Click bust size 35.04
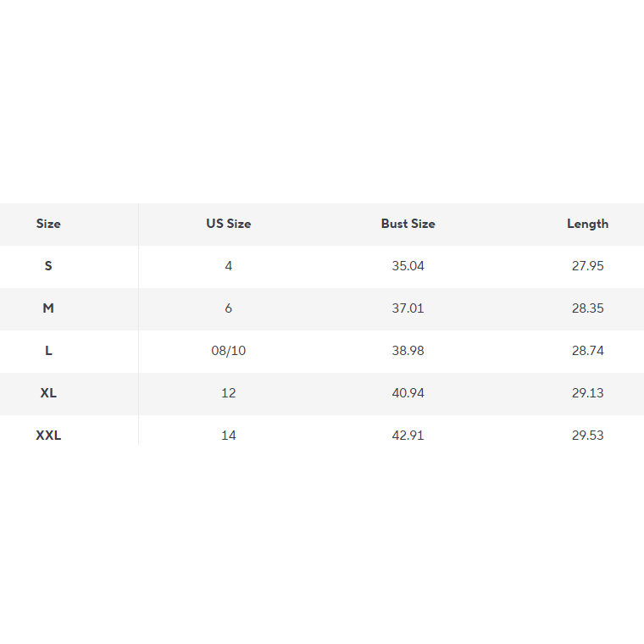 click(408, 266)
